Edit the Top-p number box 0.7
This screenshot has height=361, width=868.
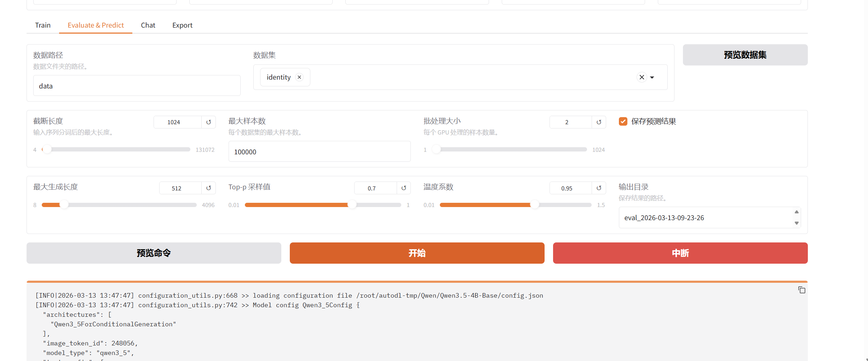tap(375, 188)
